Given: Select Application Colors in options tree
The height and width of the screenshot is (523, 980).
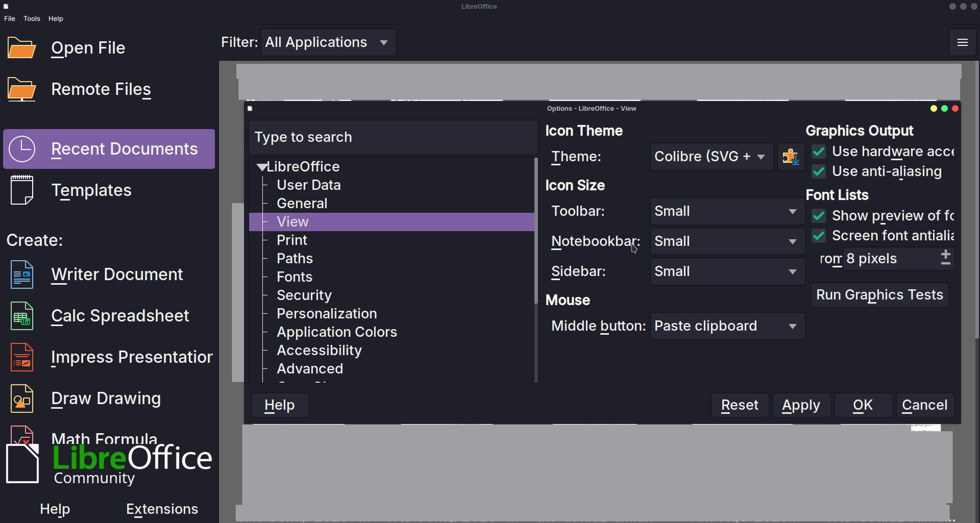Looking at the screenshot, I should pos(337,332).
